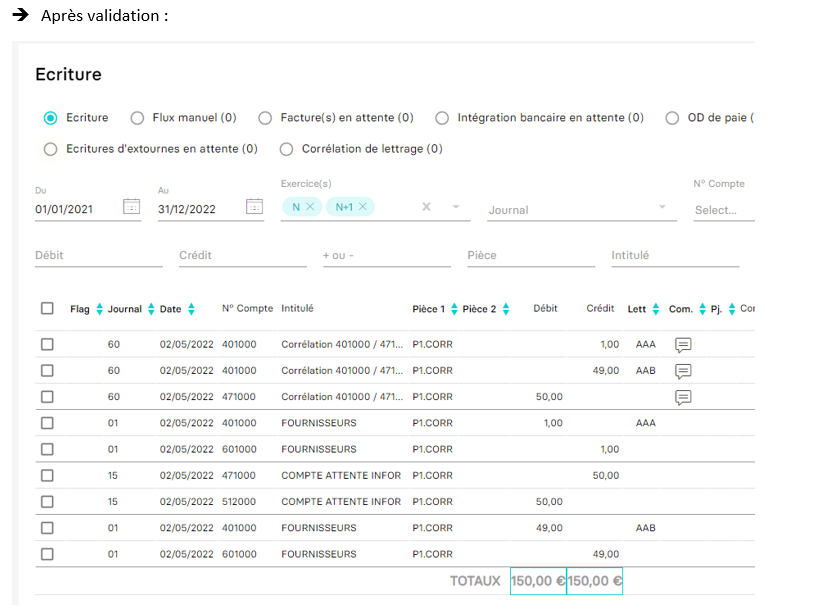Focus the Intitulé filter field
The image size is (822, 612).
coord(675,255)
